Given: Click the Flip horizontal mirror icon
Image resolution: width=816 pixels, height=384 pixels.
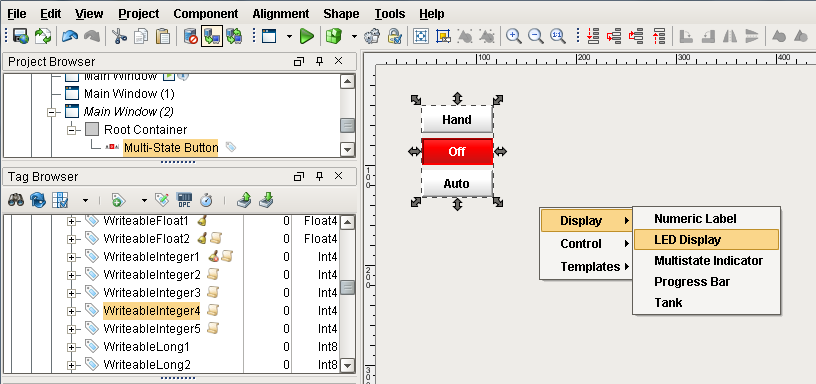Looking at the screenshot, I should pos(730,36).
